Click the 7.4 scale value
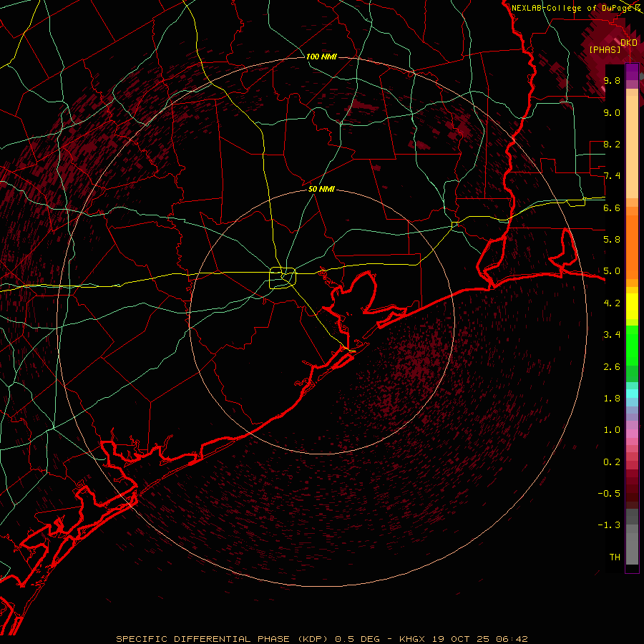 pos(612,176)
